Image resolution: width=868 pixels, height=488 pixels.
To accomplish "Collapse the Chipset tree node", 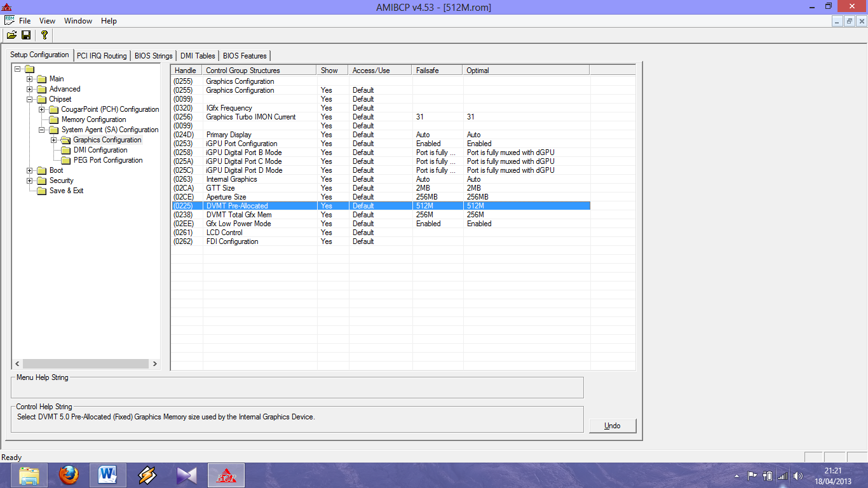I will (29, 99).
